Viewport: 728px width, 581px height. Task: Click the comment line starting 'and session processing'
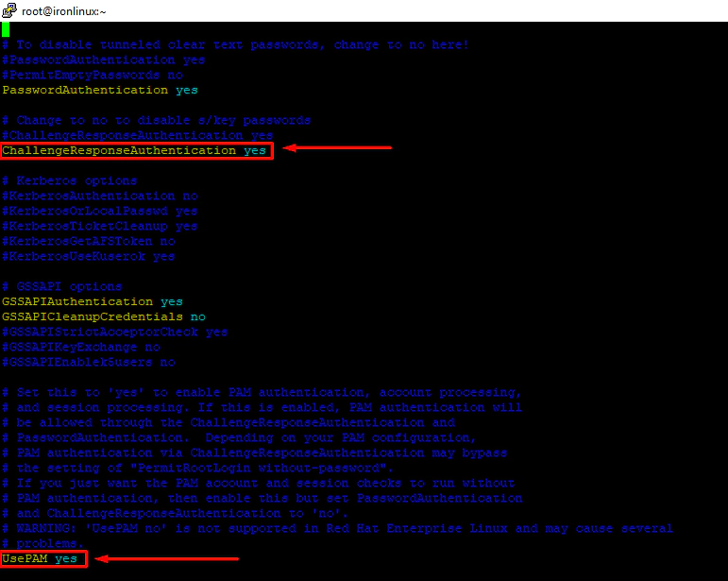[x=262, y=408]
